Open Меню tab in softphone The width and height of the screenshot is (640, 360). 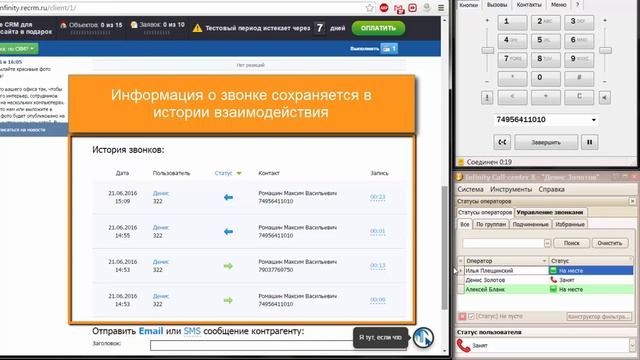(x=558, y=5)
